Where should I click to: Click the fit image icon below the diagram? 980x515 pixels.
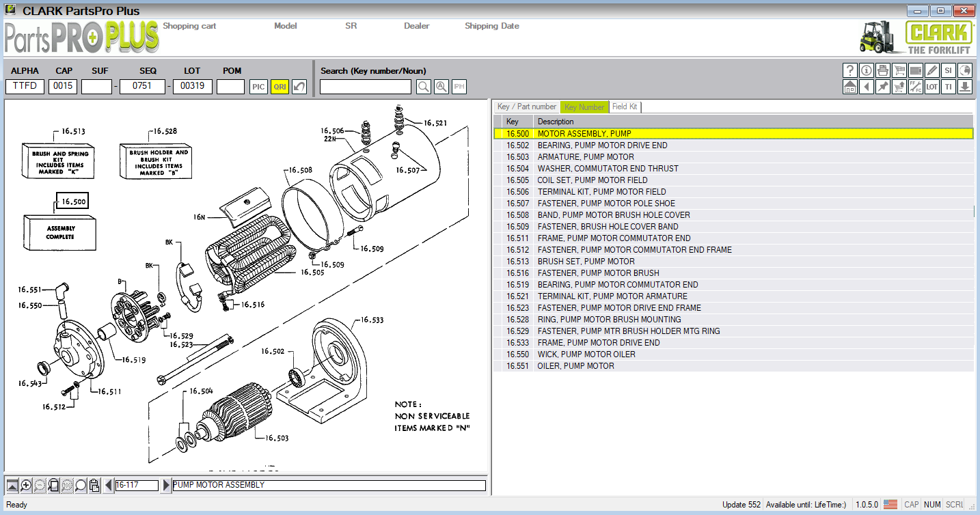pos(12,486)
